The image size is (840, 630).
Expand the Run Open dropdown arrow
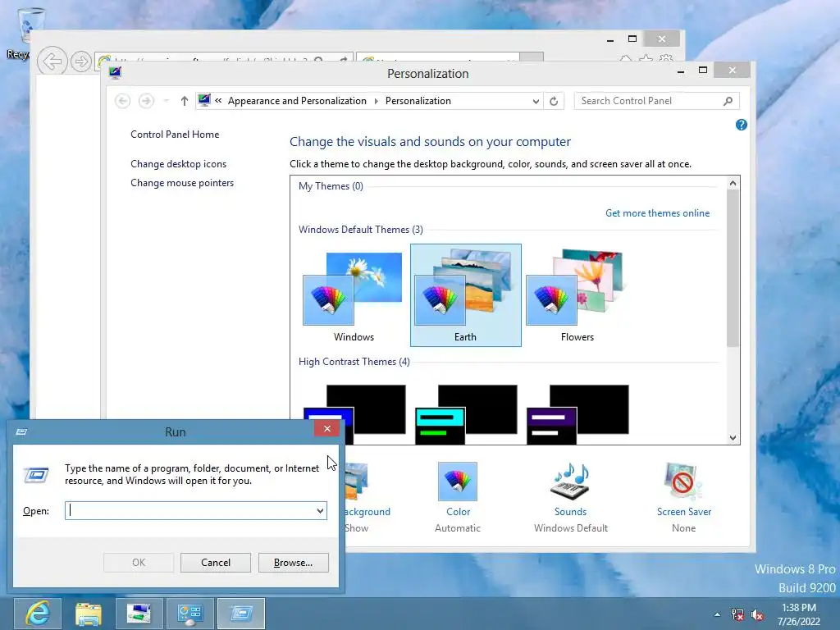[320, 510]
